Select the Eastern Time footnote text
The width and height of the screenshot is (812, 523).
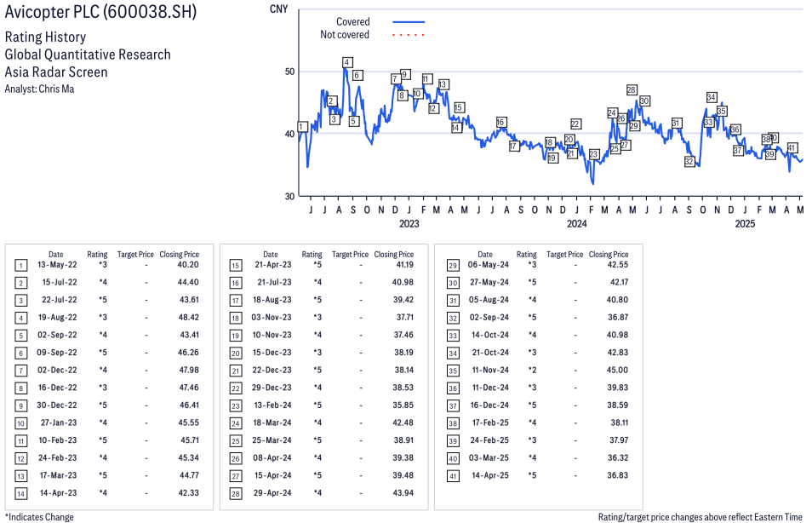(x=700, y=517)
